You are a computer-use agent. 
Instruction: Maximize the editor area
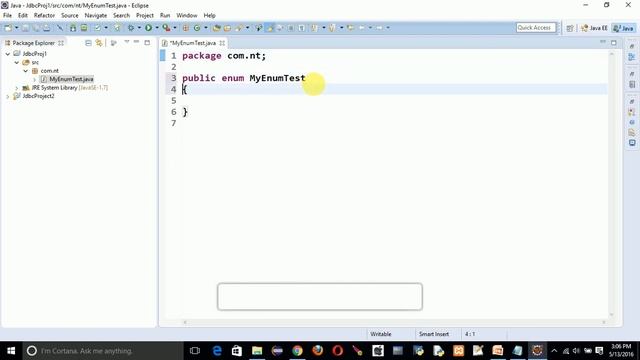tap(613, 42)
